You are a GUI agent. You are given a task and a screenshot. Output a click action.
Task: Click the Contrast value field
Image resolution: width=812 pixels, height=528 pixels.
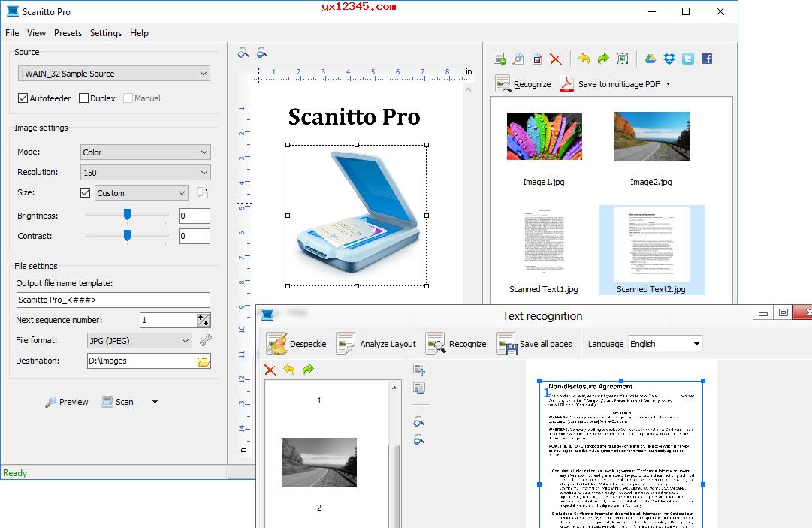pos(195,236)
